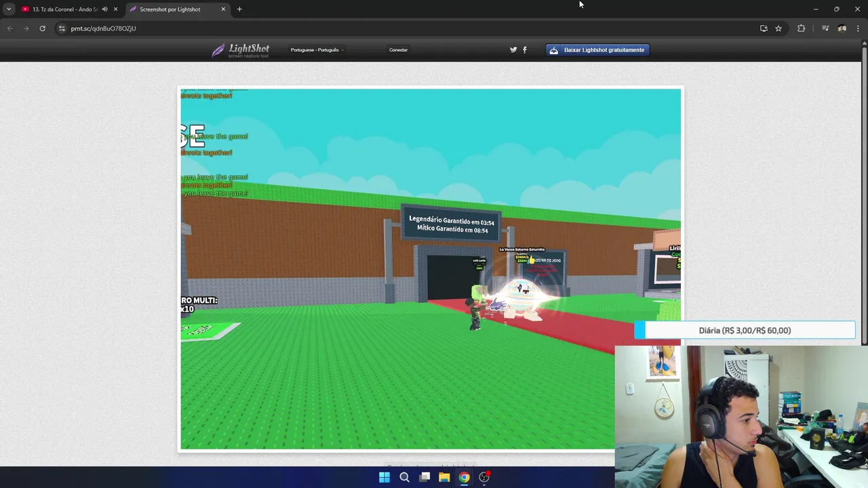Screen dimensions: 868x488
Task: Open OBS Studio from the taskbar
Action: pos(484,477)
